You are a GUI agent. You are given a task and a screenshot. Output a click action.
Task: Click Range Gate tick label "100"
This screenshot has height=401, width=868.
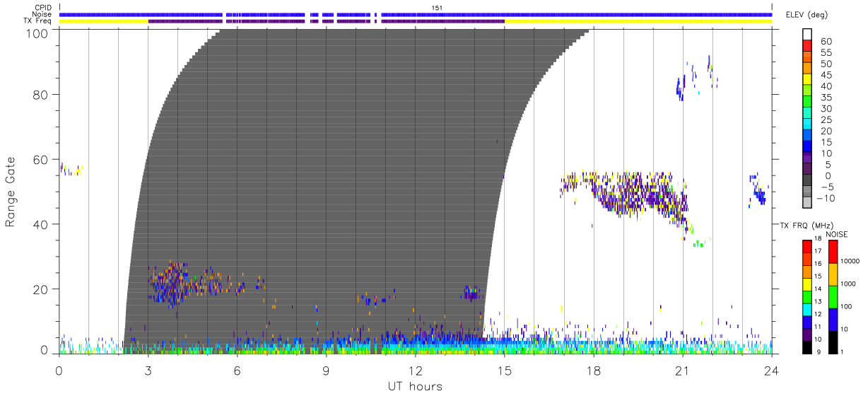pos(37,33)
